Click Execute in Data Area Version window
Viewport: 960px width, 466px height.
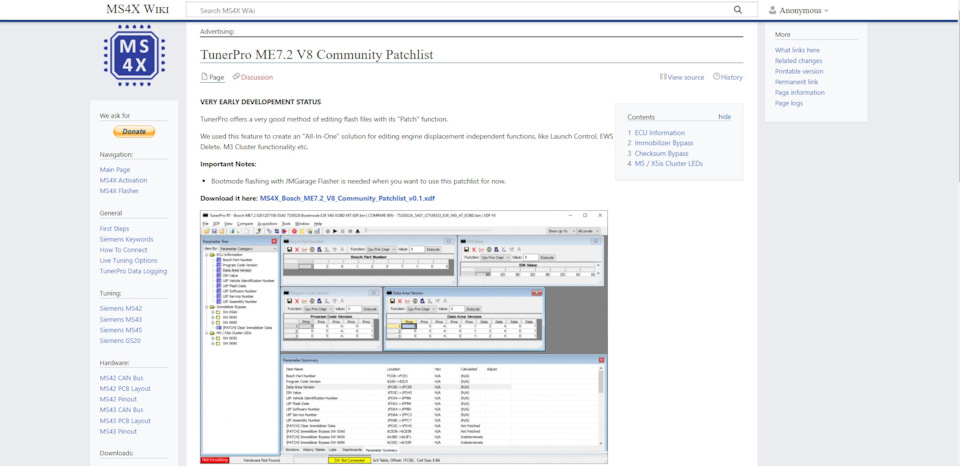pyautogui.click(x=473, y=309)
